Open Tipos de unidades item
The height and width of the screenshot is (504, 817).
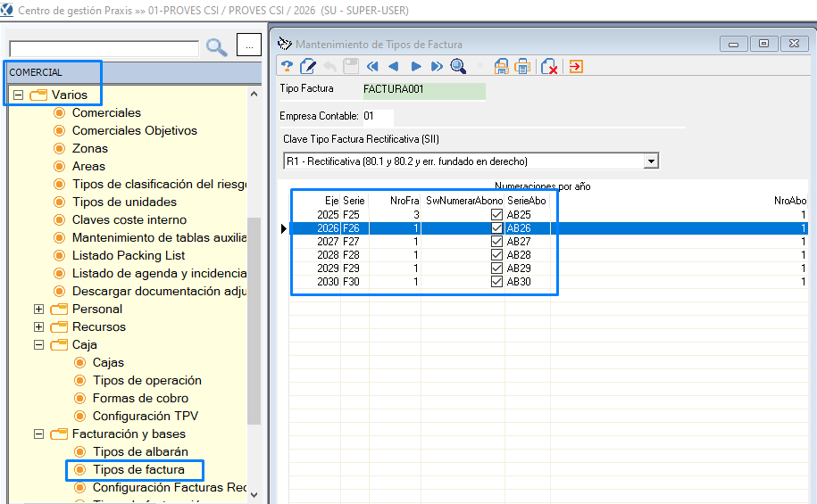pyautogui.click(x=124, y=202)
